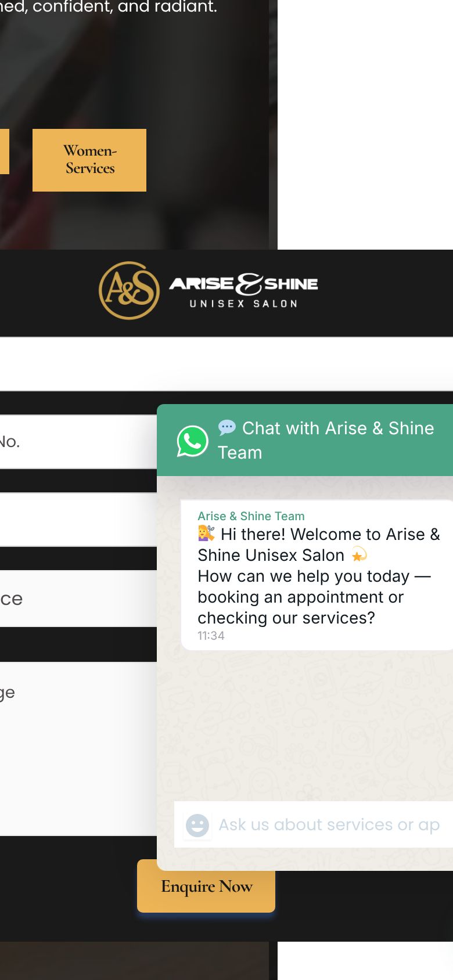
Task: Click the empty chat wallpaper area
Action: click(x=305, y=726)
